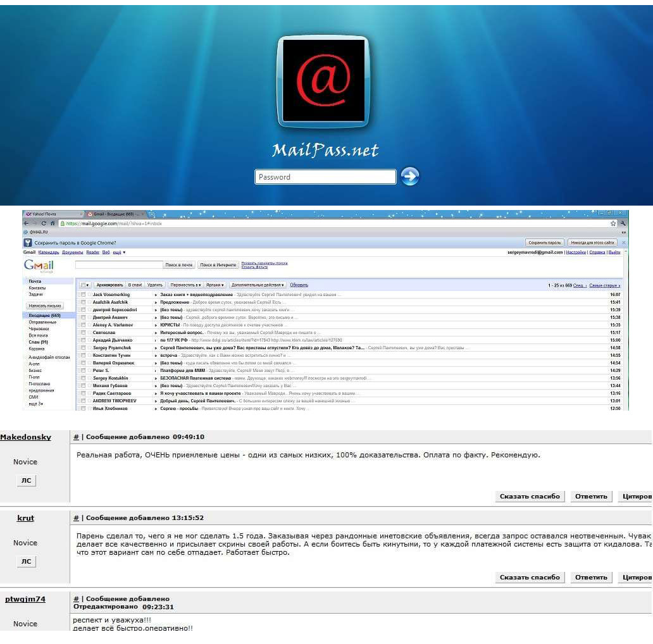
Task: Expand the ещё menu in Google bar
Action: tap(119, 252)
